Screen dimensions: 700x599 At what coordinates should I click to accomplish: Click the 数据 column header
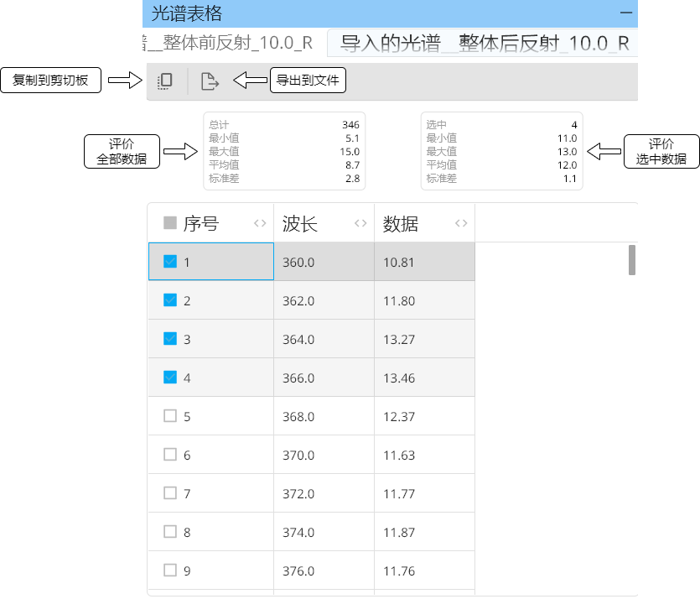[401, 224]
